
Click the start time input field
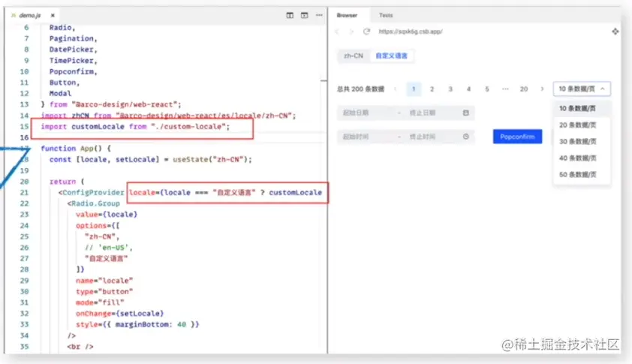point(367,137)
